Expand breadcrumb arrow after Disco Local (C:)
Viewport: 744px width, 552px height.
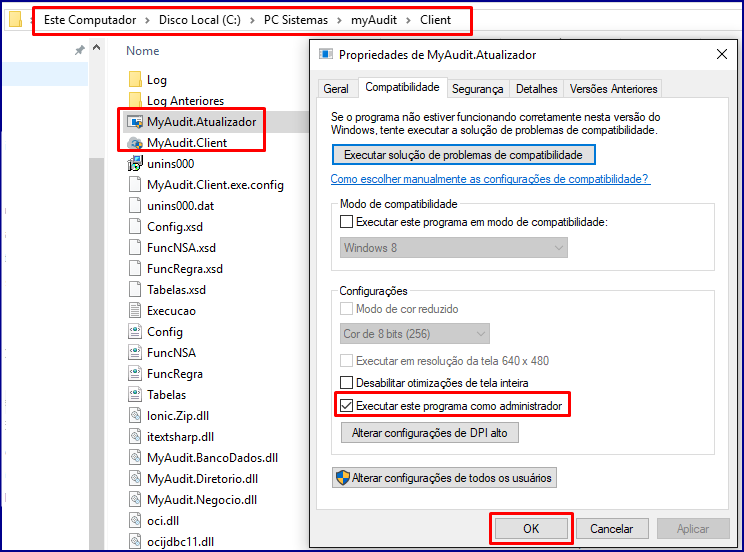tap(252, 20)
